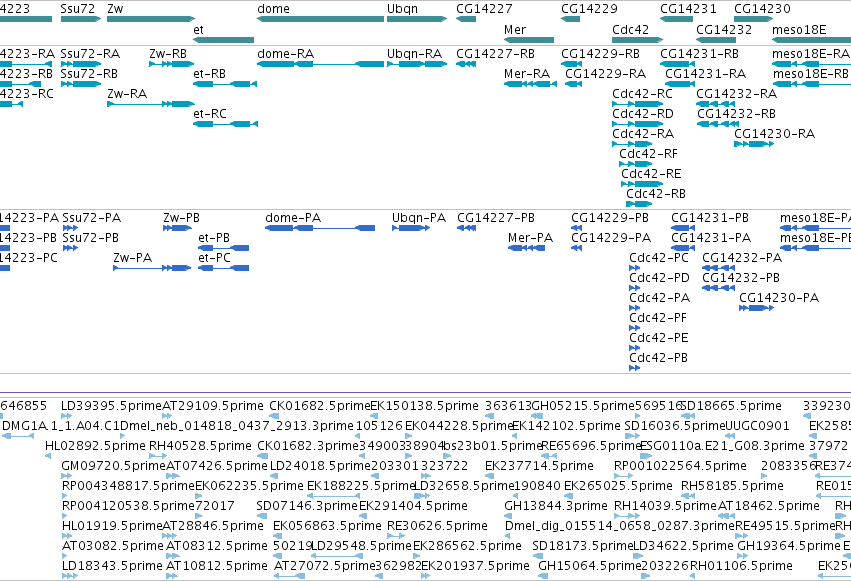Select transcript Ssu72-RB
Viewport: 851px width, 581px height.
click(x=81, y=84)
